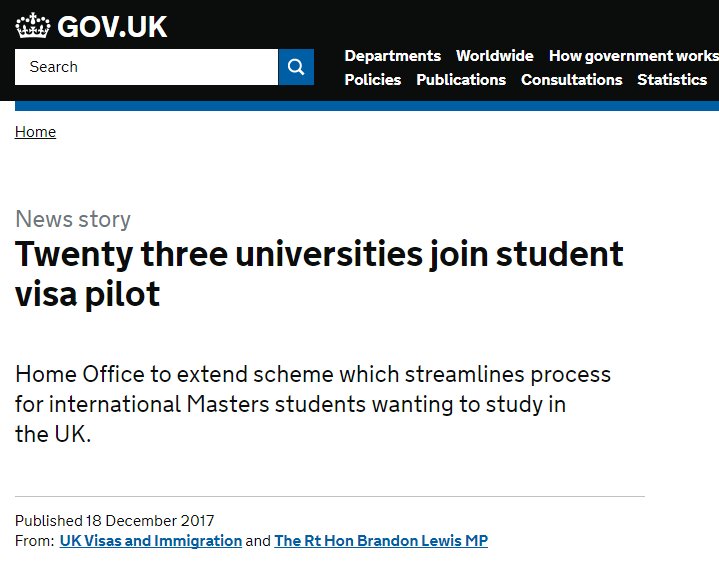Image resolution: width=719 pixels, height=581 pixels.
Task: Open the Worldwide navigation link
Action: click(x=495, y=56)
